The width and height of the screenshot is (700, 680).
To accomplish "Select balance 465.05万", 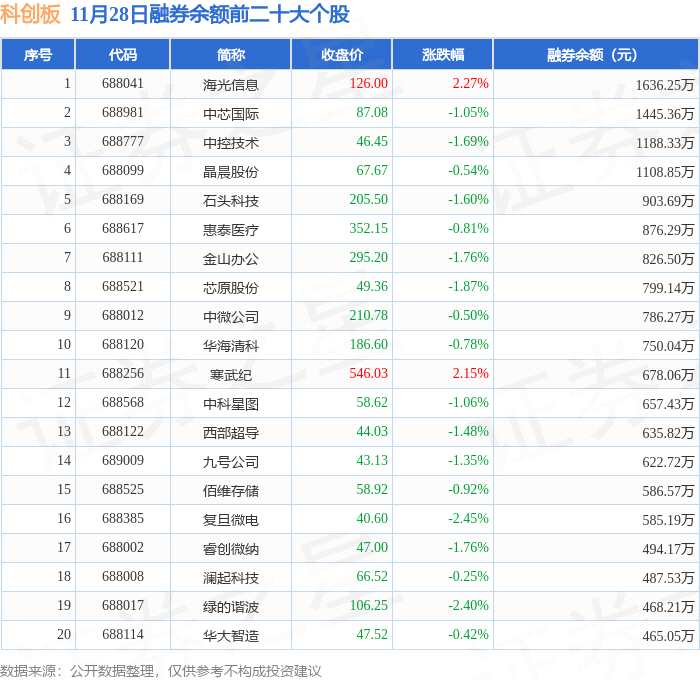I will click(x=668, y=636).
